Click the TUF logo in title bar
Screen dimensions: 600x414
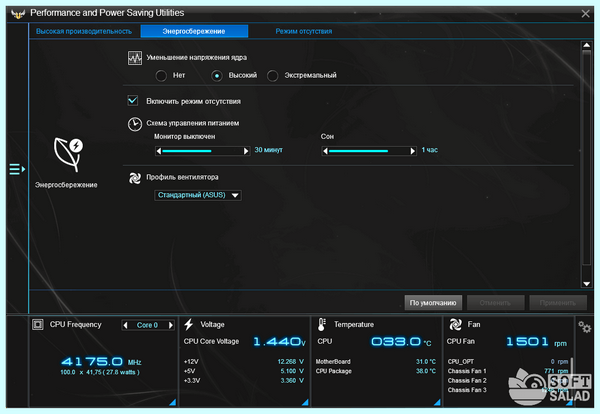point(18,14)
